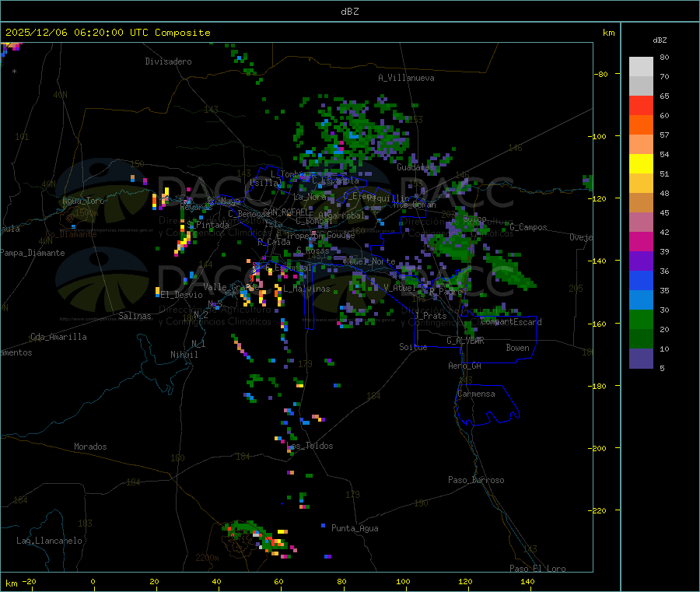Click the J_Prats map label

431,316
